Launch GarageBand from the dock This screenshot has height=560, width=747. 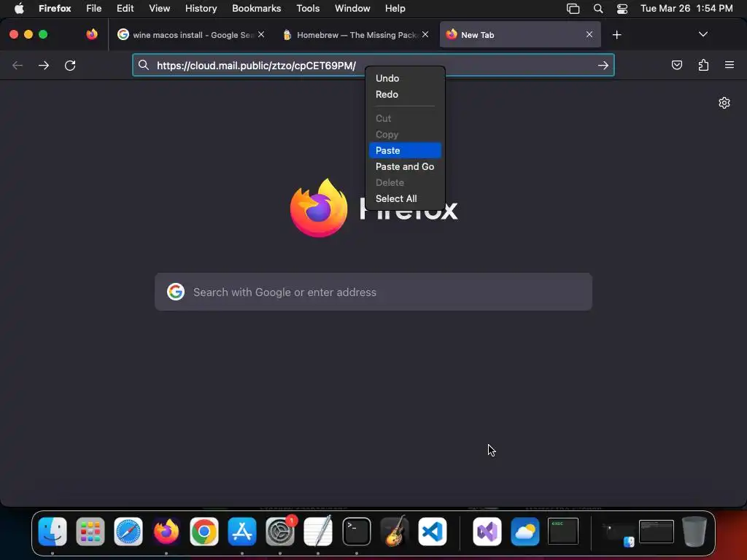395,532
